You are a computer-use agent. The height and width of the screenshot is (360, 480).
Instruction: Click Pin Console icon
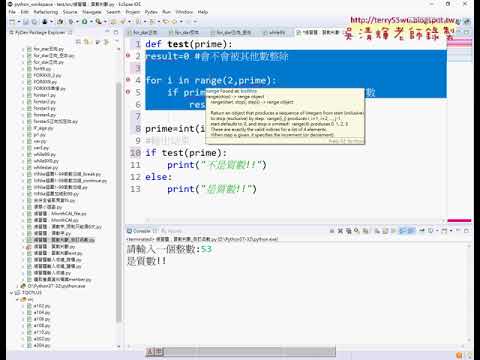tap(422, 231)
